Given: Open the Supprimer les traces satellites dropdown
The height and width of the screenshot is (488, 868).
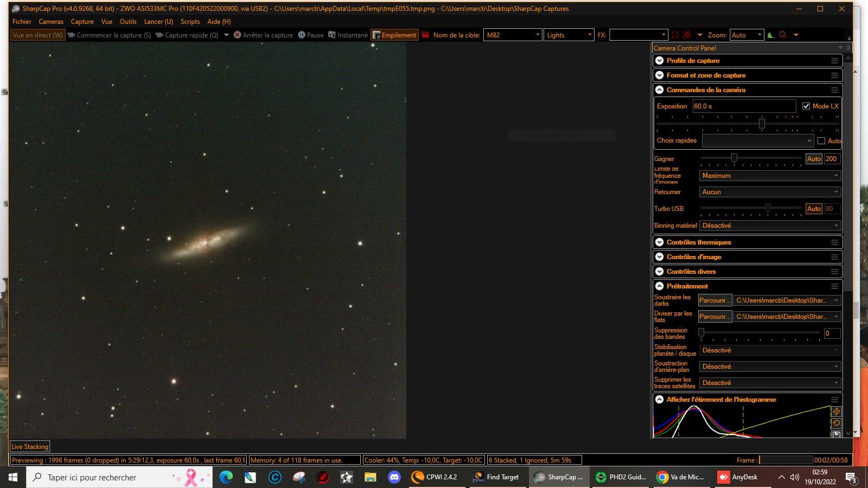Looking at the screenshot, I should pyautogui.click(x=770, y=383).
